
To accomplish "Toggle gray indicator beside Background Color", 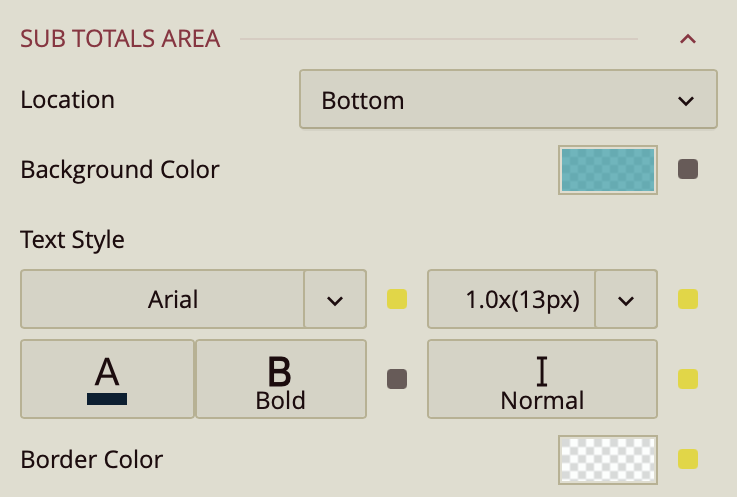I will pos(688,169).
